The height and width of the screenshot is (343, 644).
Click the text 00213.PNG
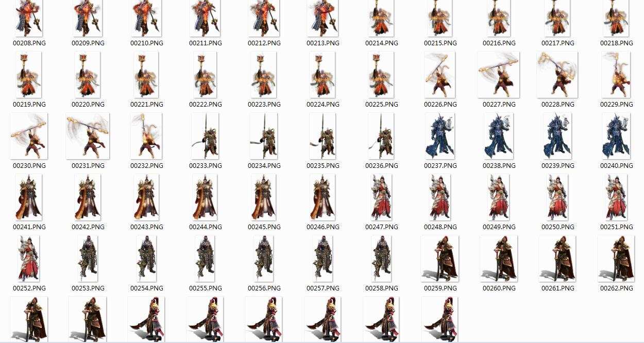click(323, 43)
